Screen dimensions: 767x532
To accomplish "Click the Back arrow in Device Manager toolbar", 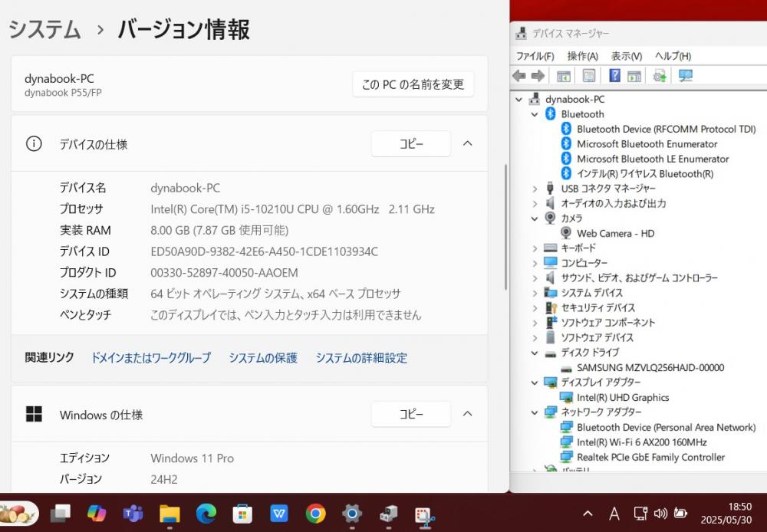I will click(519, 76).
